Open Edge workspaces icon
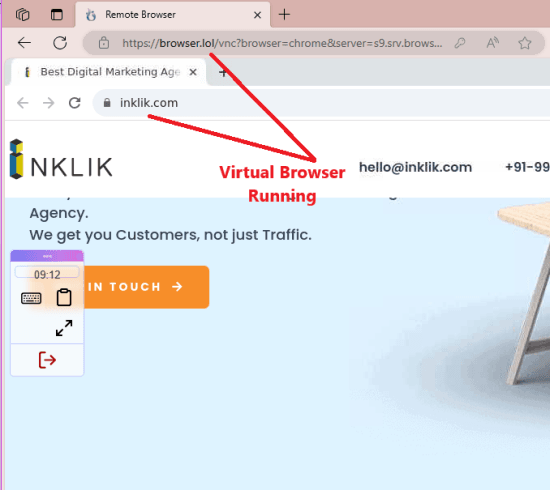Screen dimensions: 550x490 click(x=22, y=15)
